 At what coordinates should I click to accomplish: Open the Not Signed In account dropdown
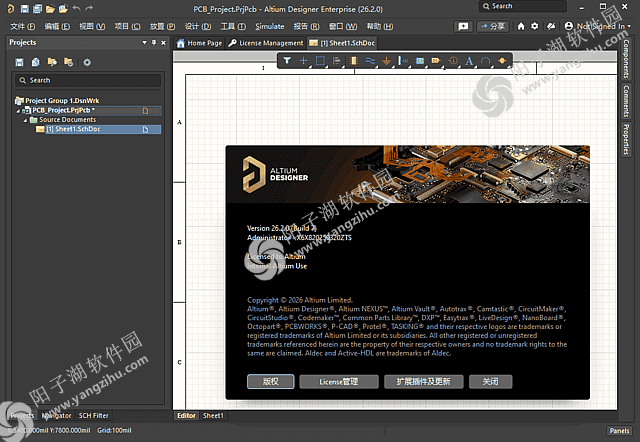(x=598, y=26)
